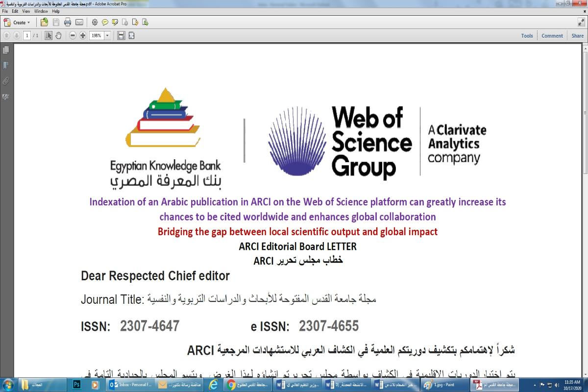Open the gear customize tools icon
The width and height of the screenshot is (588, 392).
[x=95, y=23]
